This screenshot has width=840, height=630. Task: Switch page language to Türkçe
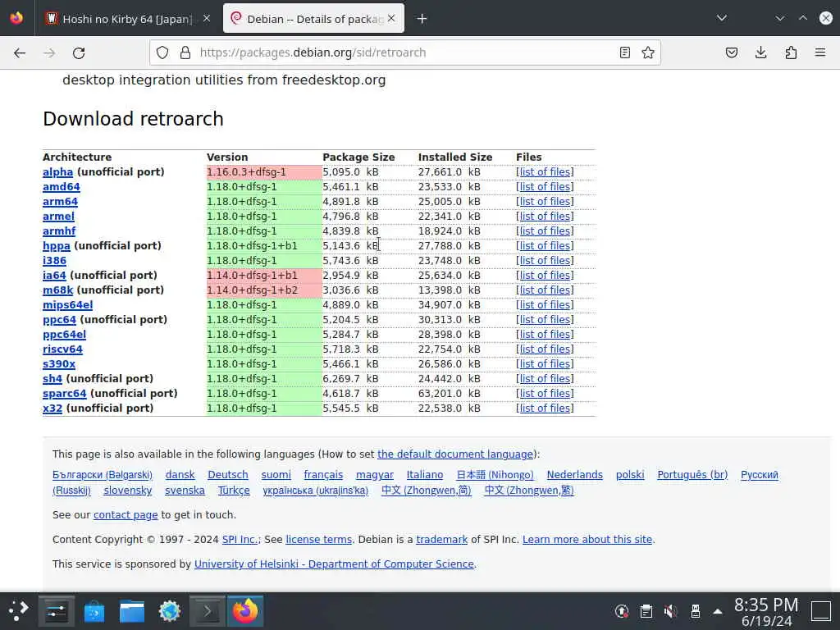(x=234, y=491)
